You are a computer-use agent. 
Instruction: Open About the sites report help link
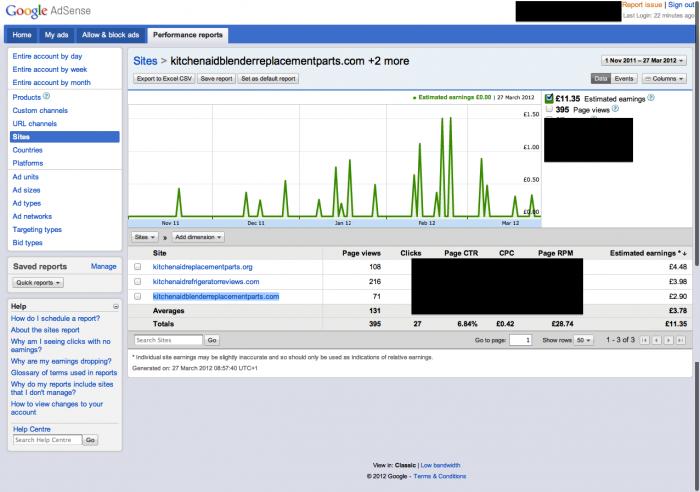[x=45, y=330]
